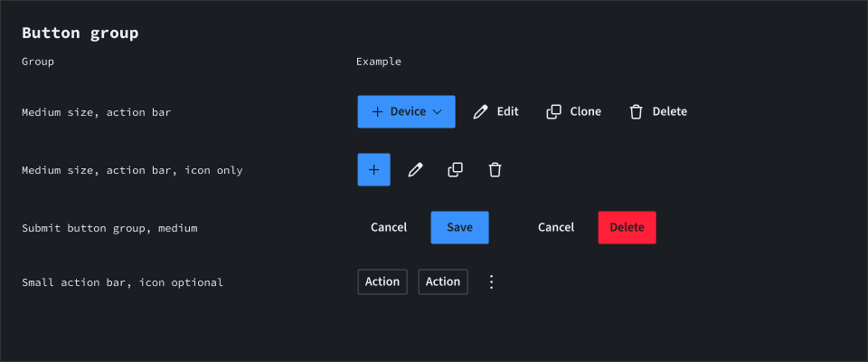
Task: Click Cancel next to the Save button
Action: point(389,228)
